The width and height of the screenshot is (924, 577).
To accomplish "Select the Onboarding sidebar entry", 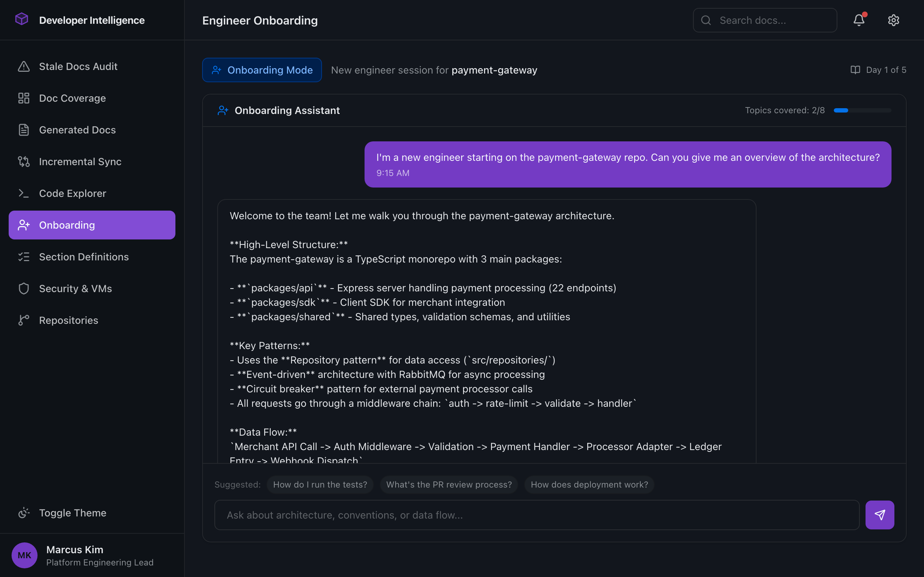I will coord(67,225).
